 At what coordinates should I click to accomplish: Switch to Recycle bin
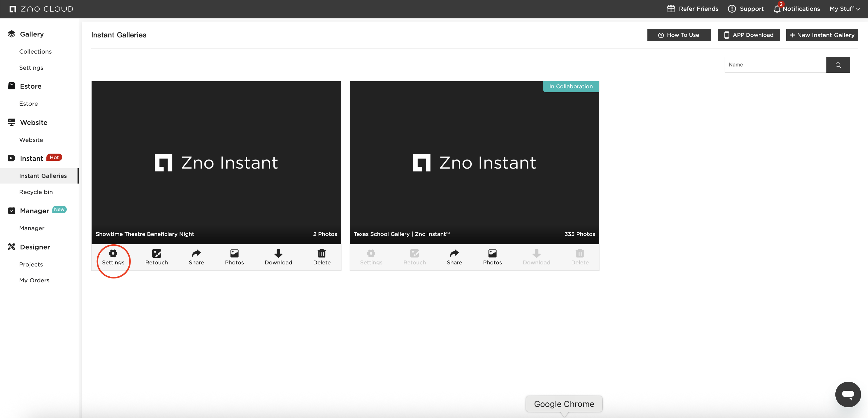pyautogui.click(x=36, y=192)
